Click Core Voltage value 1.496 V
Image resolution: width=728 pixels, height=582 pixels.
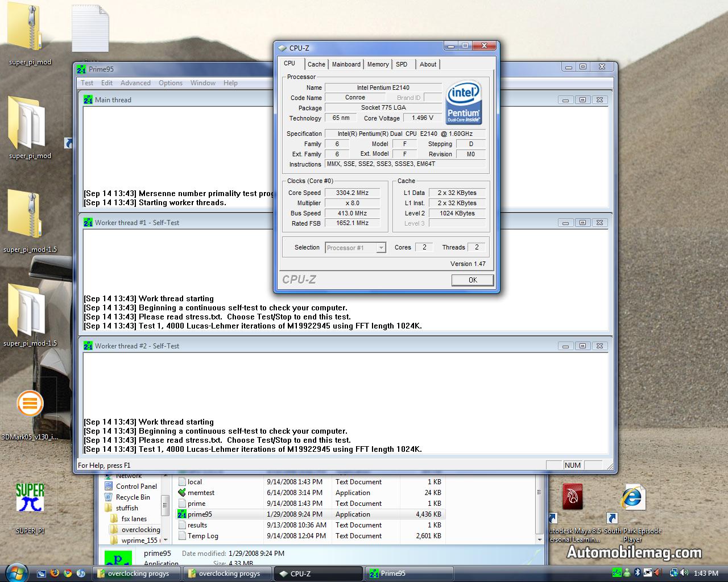[x=423, y=118]
